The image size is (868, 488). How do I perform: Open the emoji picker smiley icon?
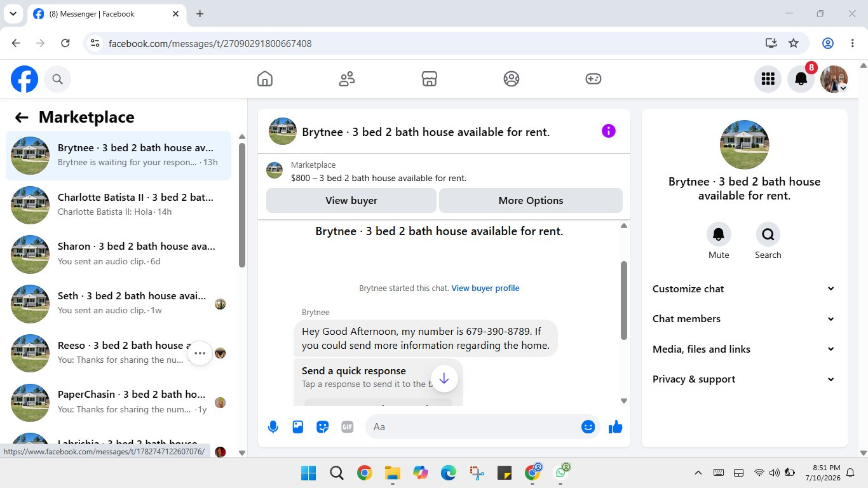[588, 427]
